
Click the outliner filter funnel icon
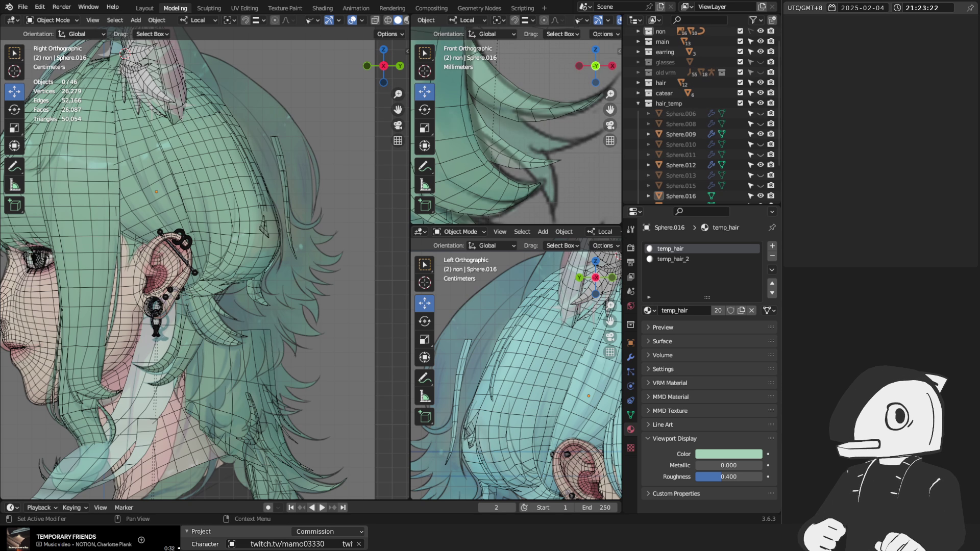tap(752, 20)
